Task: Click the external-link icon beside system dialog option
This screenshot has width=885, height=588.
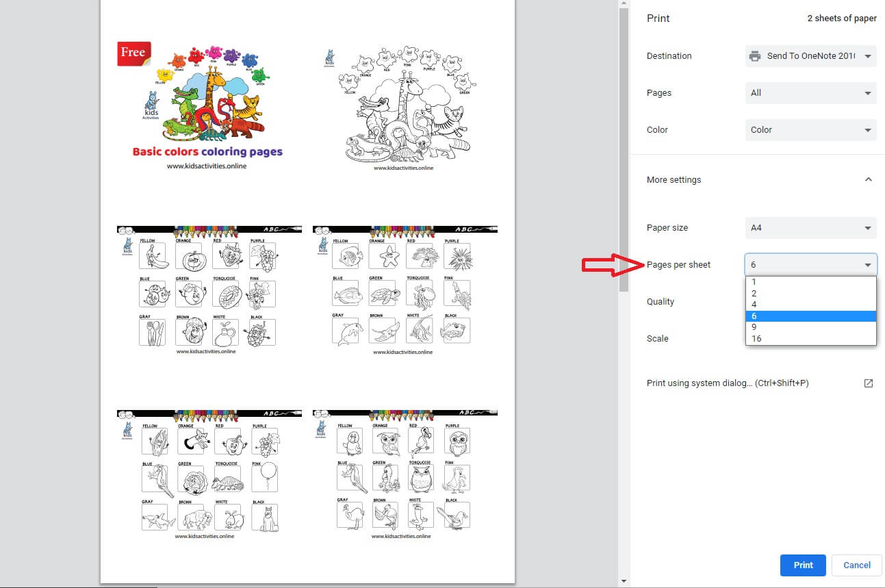Action: (x=868, y=383)
